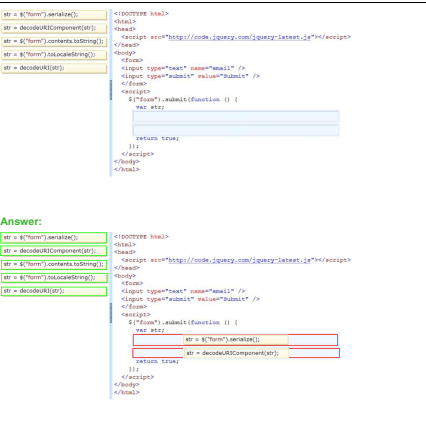Click the return true; line in the Answer code
This screenshot has width=426, height=425.
(x=157, y=361)
